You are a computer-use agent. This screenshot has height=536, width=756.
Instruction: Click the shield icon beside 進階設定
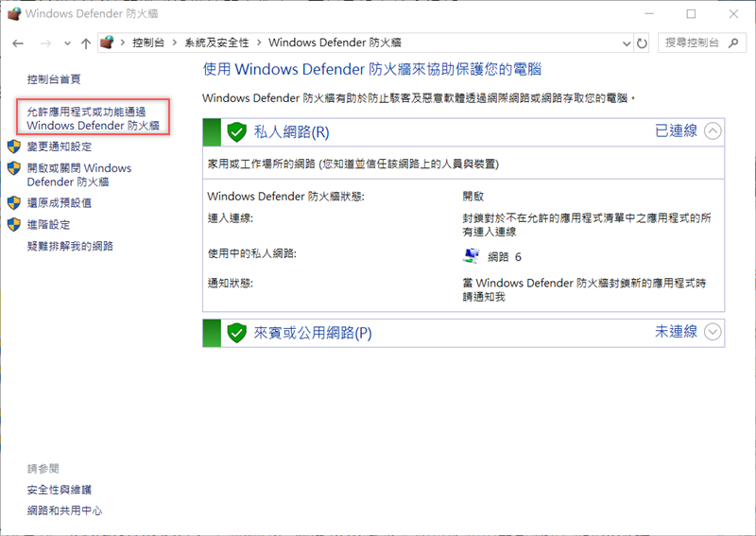(14, 224)
